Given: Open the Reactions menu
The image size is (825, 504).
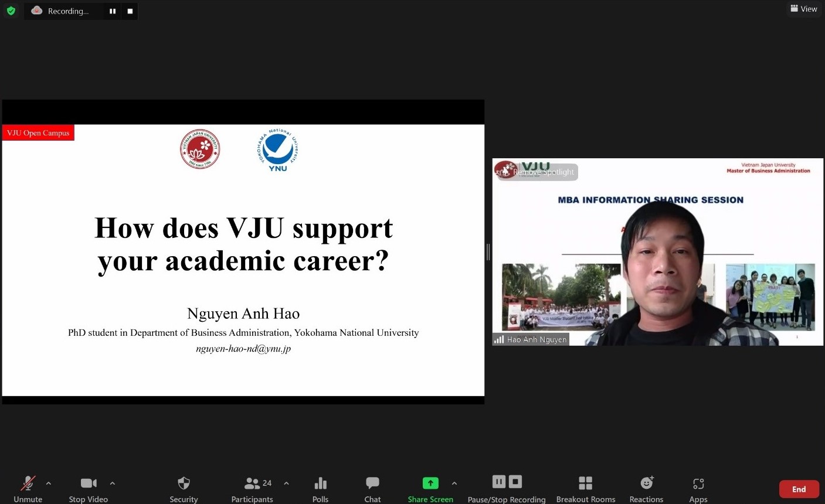Looking at the screenshot, I should pyautogui.click(x=646, y=489).
